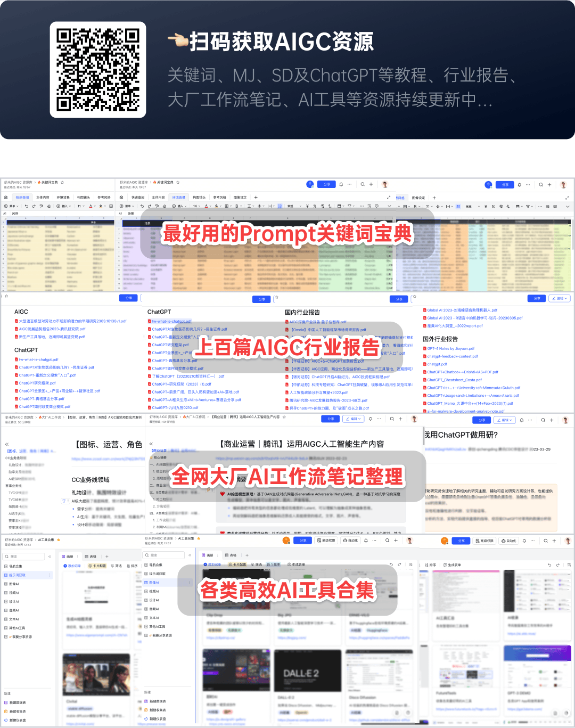The height and width of the screenshot is (728, 575).
Task: Click search icon in ChatGPT做用研 document header
Action: (543, 420)
